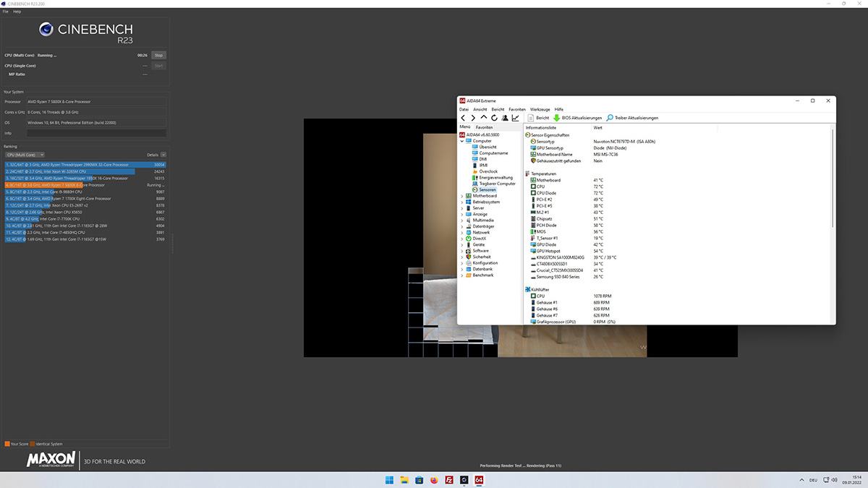
Task: Go forward in AIDA64 toolbar
Action: pos(473,118)
